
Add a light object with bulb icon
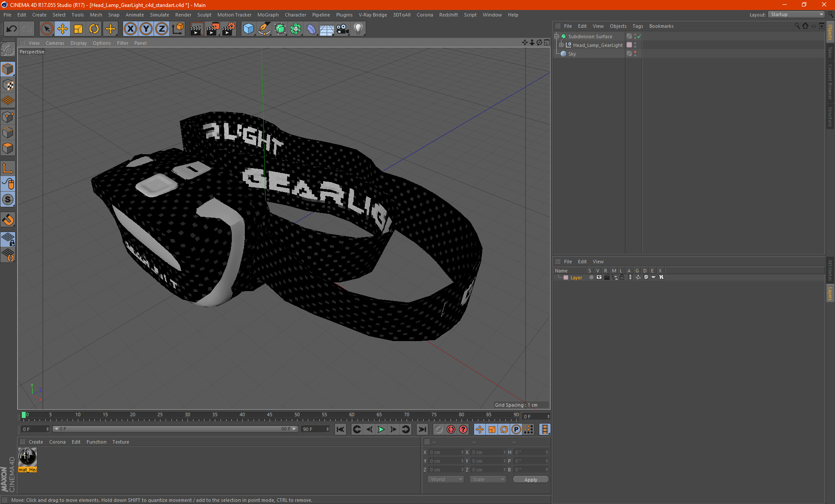(358, 29)
